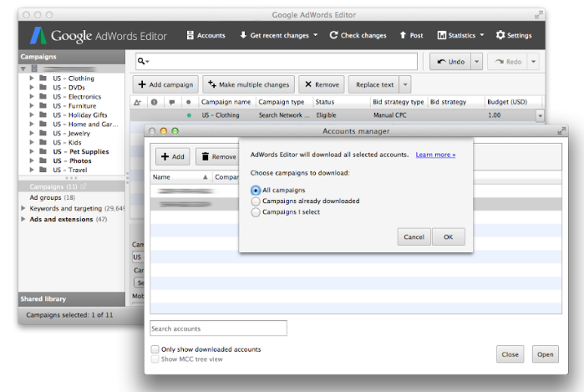
Task: Click the Check changes refresh icon
Action: pyautogui.click(x=333, y=36)
